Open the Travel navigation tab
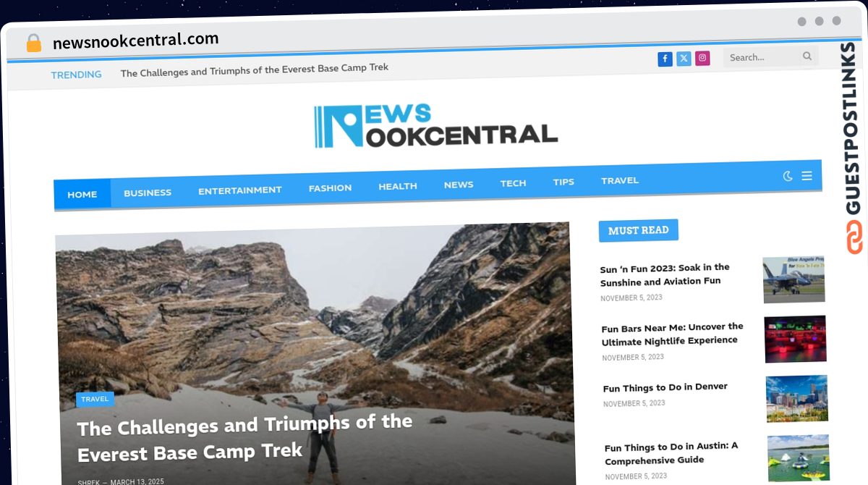Image resolution: width=868 pixels, height=485 pixels. pyautogui.click(x=620, y=180)
